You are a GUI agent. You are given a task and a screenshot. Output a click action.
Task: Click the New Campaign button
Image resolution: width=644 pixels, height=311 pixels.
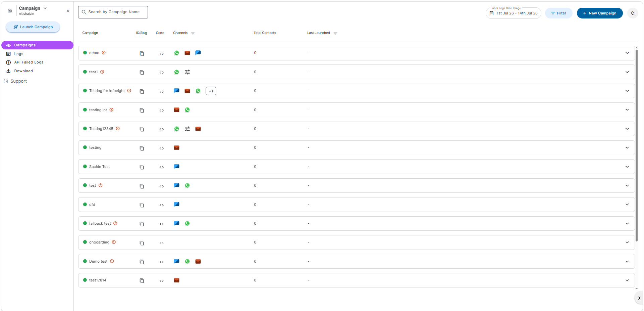click(x=600, y=13)
